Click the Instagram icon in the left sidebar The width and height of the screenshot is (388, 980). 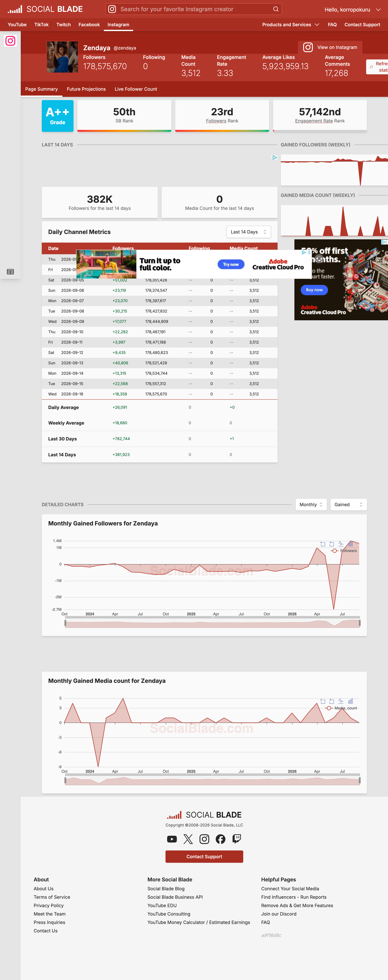coord(10,41)
